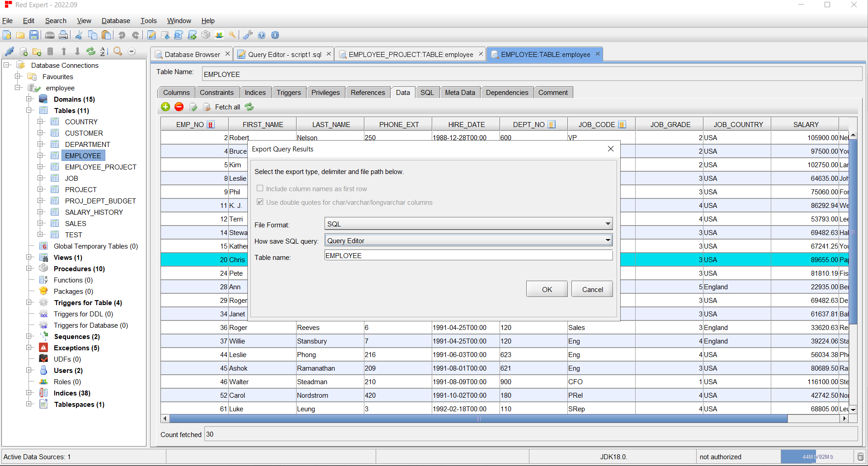Screen dimensions: 868x466
Task: Collapse the Tables (11) tree node
Action: pyautogui.click(x=29, y=110)
